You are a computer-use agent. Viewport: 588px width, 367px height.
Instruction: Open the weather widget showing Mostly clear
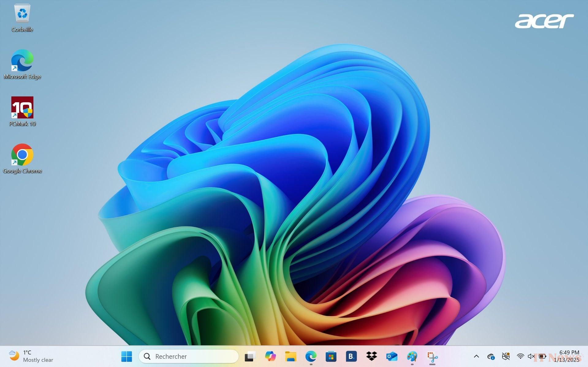[x=31, y=356]
